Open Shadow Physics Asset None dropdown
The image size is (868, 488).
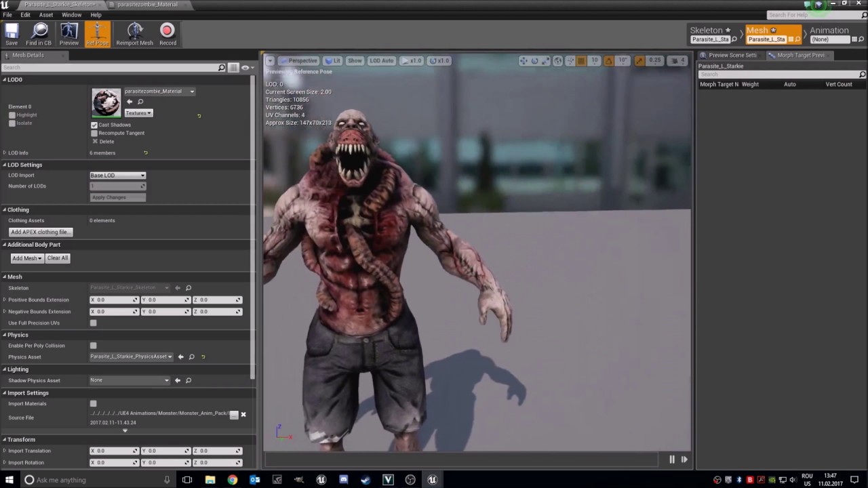(x=130, y=380)
